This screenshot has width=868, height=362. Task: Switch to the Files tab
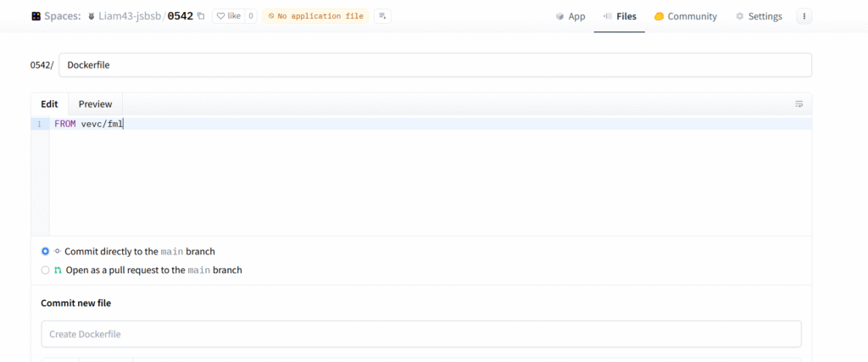620,16
